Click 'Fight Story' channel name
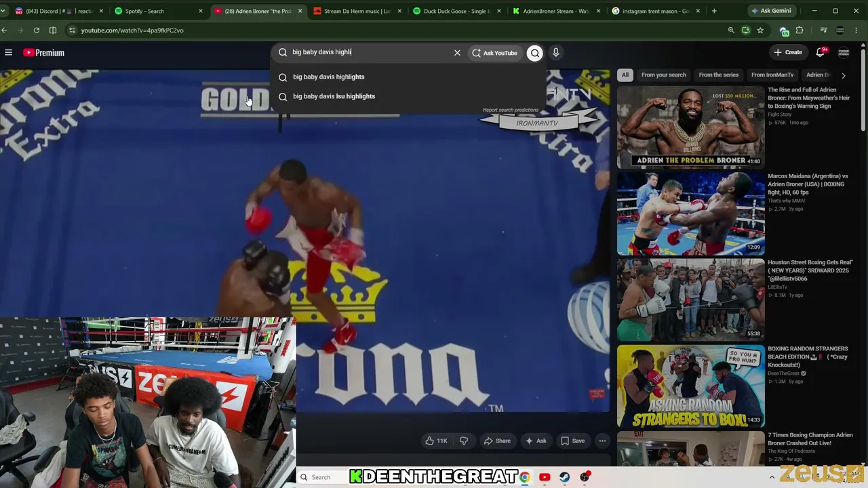This screenshot has height=488, width=868. [x=780, y=115]
